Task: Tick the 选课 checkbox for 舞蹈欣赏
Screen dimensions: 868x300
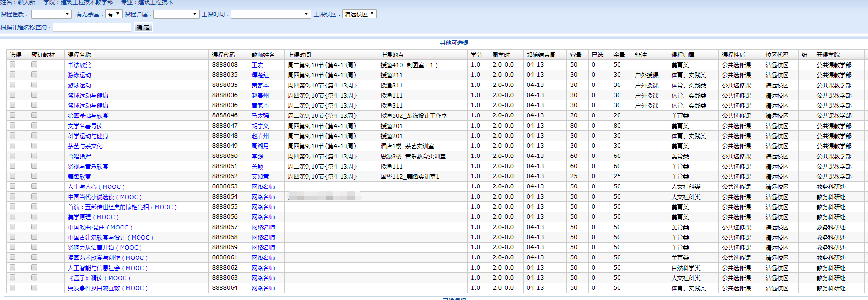Action: tap(13, 176)
